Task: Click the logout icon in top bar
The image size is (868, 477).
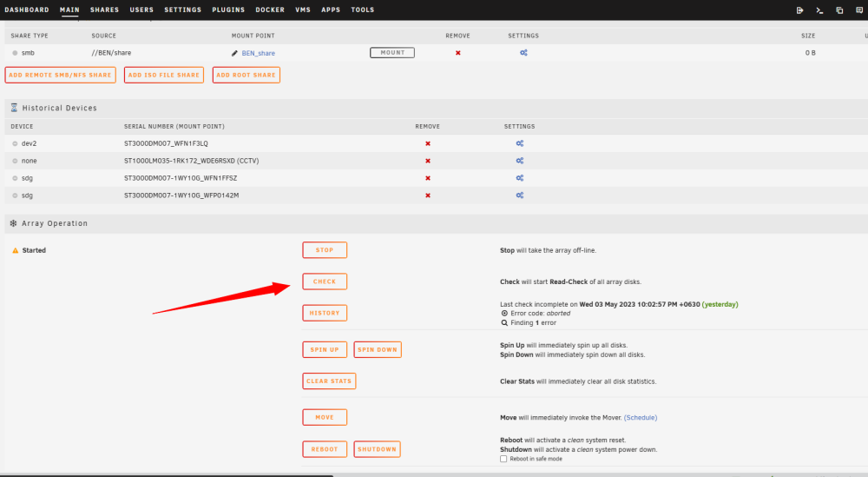Action: (x=799, y=10)
